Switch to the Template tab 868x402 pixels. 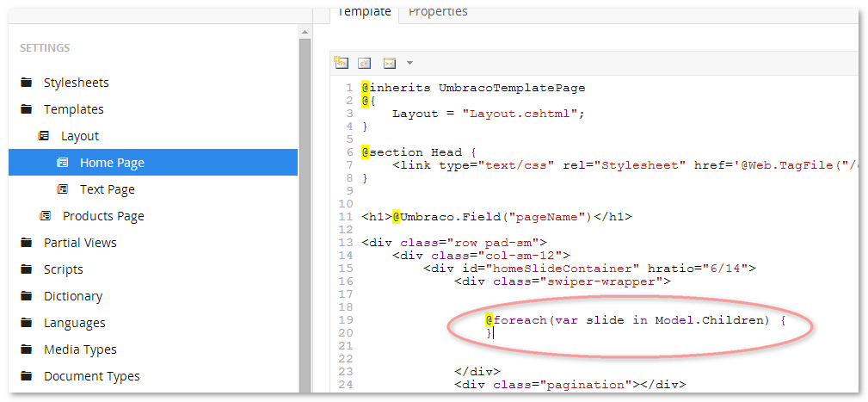pyautogui.click(x=364, y=12)
